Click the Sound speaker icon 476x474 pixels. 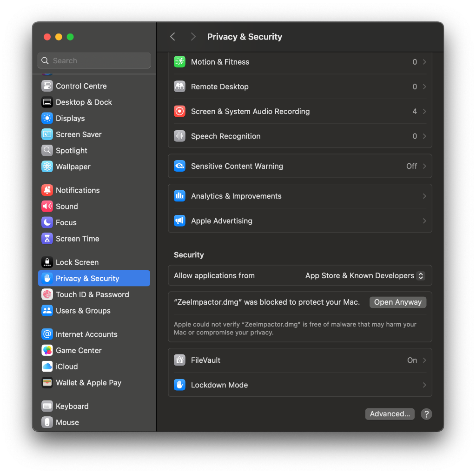click(47, 207)
